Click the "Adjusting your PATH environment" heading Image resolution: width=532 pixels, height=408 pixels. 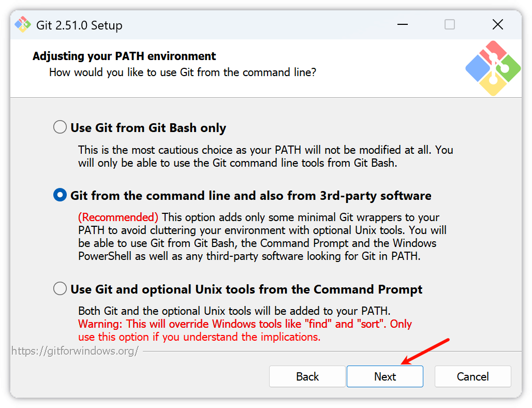(124, 56)
